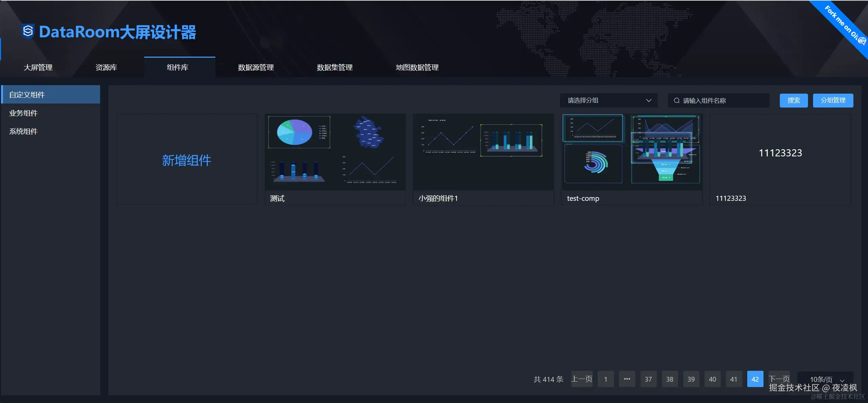Click 上一页 previous page button
This screenshot has height=403, width=868.
point(581,379)
